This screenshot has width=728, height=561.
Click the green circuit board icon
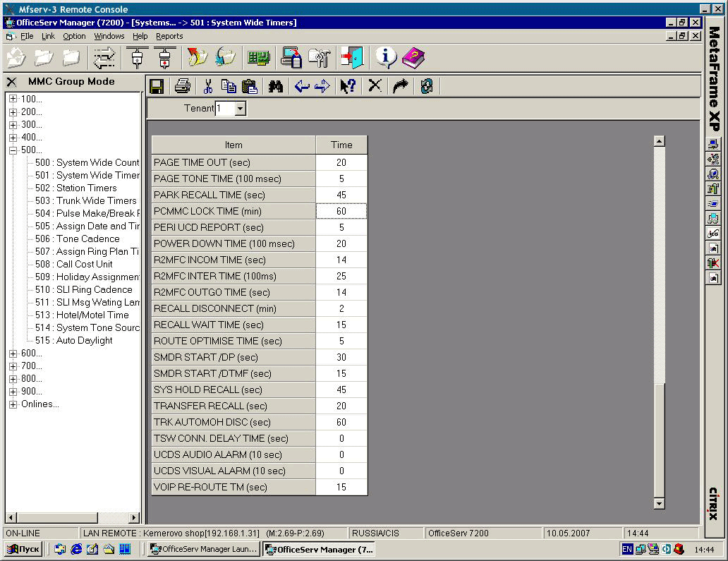(x=259, y=58)
